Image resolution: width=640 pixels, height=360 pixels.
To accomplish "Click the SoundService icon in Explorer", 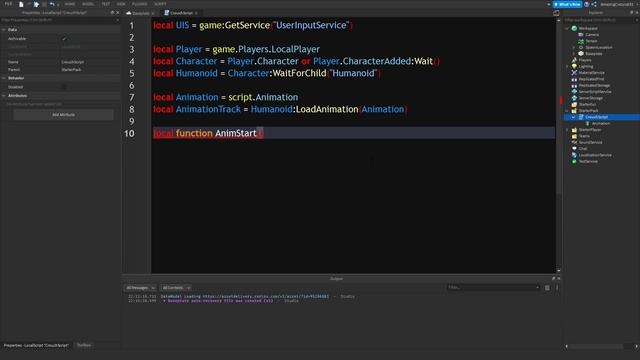I will click(x=574, y=142).
